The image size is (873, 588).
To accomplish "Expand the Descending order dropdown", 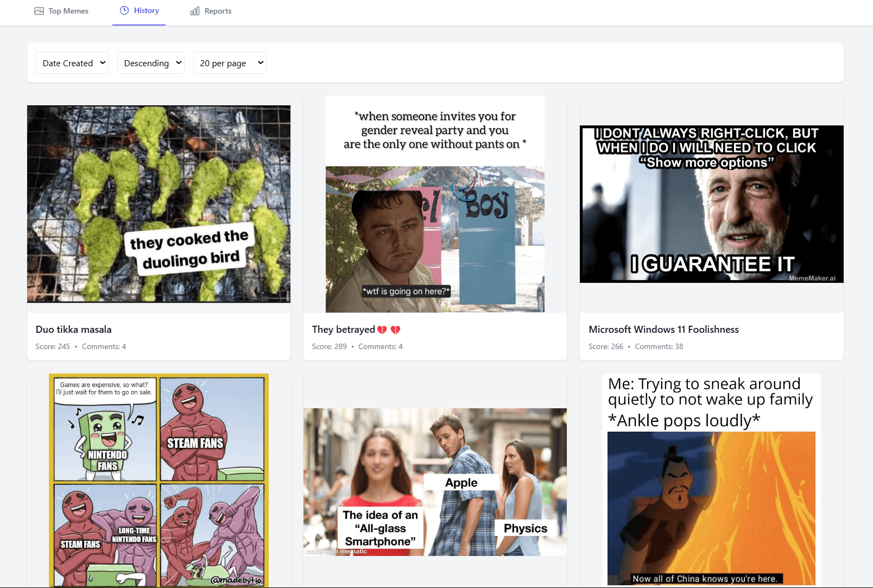I will pos(151,63).
